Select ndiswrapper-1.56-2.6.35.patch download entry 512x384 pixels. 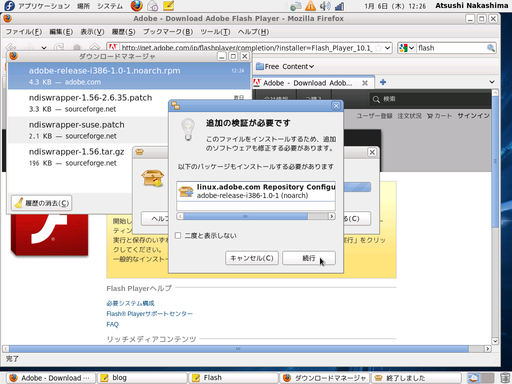(129, 103)
